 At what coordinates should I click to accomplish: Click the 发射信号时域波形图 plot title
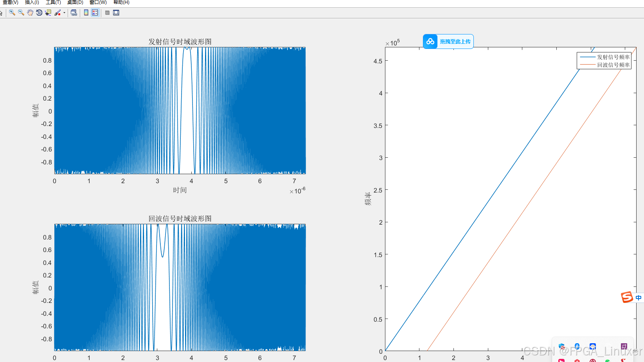(180, 41)
